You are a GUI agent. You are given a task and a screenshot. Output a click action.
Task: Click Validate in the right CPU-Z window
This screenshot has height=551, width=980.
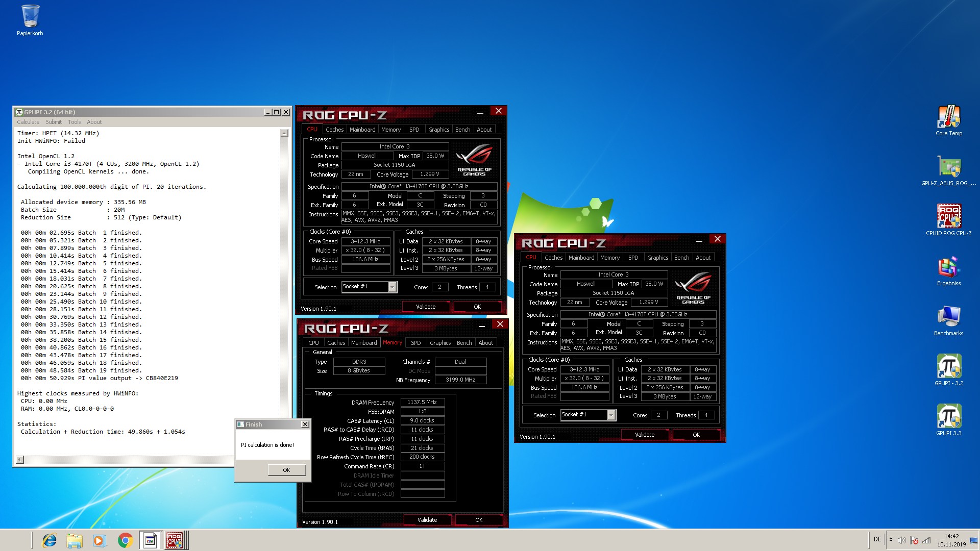(645, 435)
